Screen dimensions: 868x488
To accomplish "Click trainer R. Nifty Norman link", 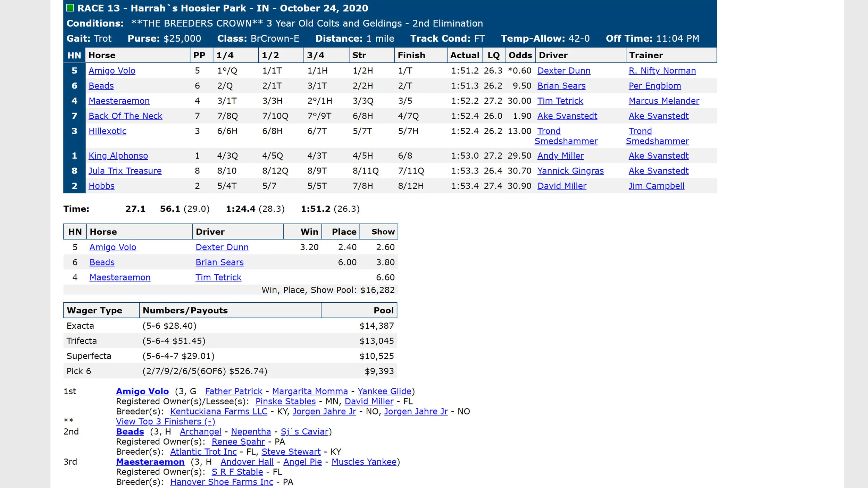I will (x=662, y=71).
